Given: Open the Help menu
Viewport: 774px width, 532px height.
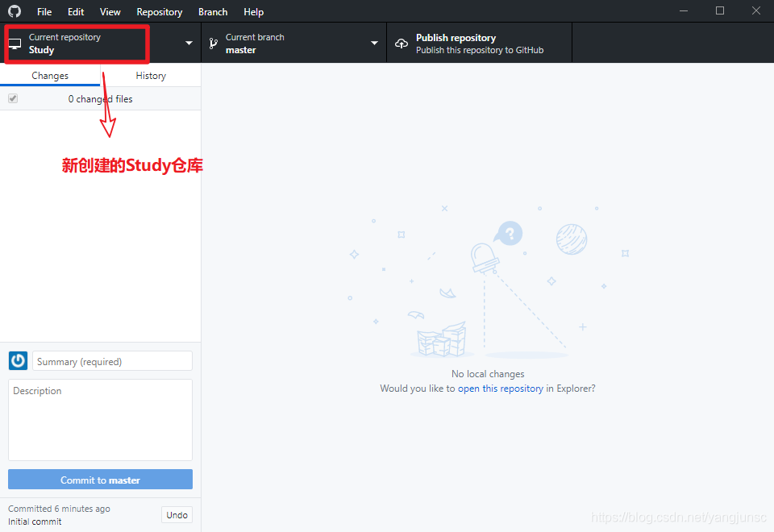Looking at the screenshot, I should point(253,12).
